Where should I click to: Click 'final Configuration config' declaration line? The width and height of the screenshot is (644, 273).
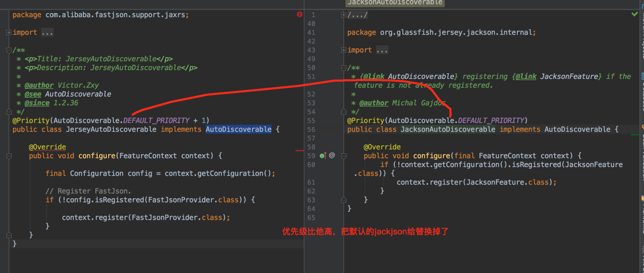click(x=160, y=174)
